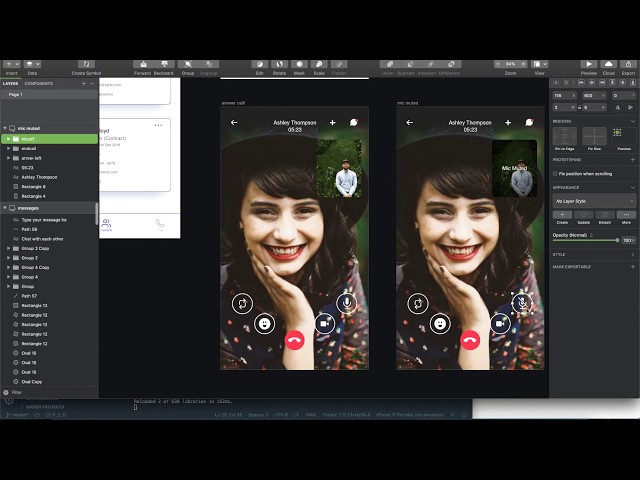Viewport: 640px width, 480px height.
Task: Apply the Intersect boolean operation
Action: pyautogui.click(x=430, y=64)
